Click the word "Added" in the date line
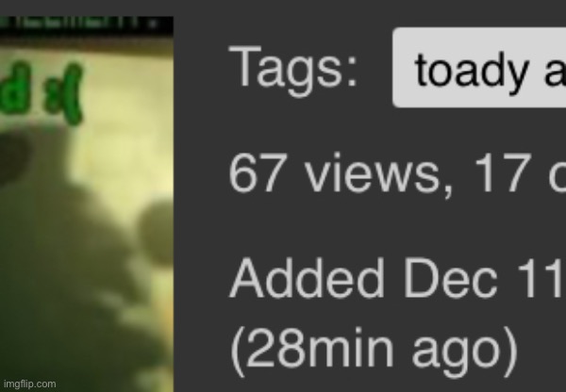The image size is (566, 392). coord(306,278)
